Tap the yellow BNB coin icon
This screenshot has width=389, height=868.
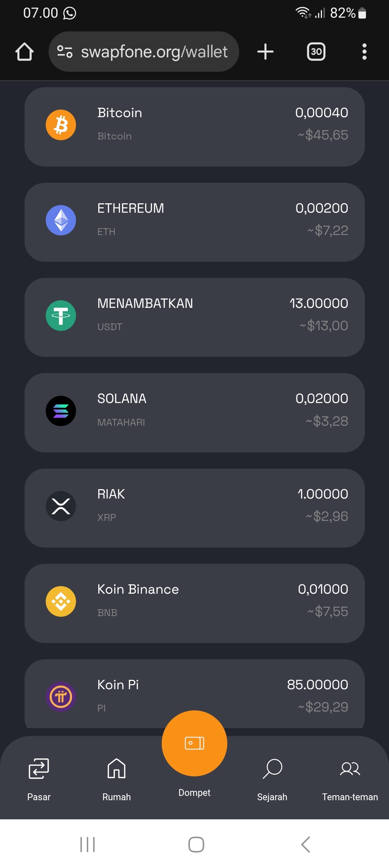[61, 602]
